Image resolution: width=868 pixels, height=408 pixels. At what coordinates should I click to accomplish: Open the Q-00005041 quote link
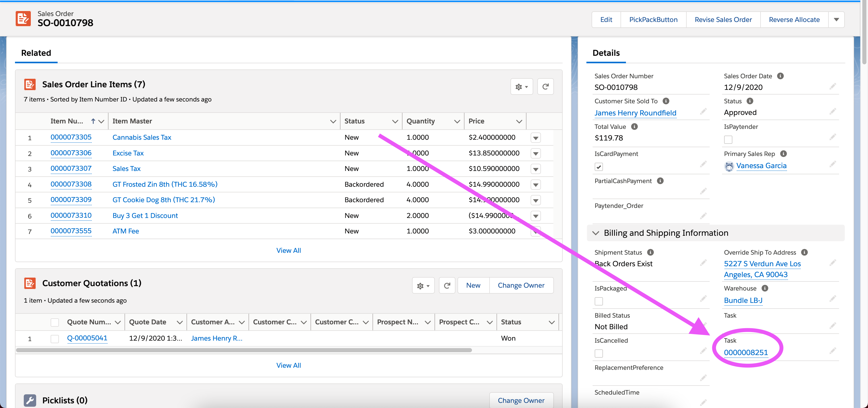(87, 338)
